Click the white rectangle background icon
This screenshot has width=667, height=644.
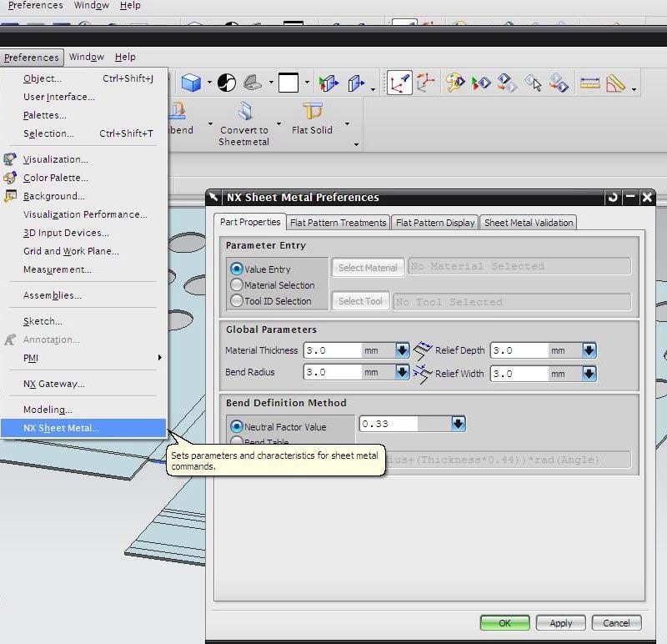(x=288, y=82)
